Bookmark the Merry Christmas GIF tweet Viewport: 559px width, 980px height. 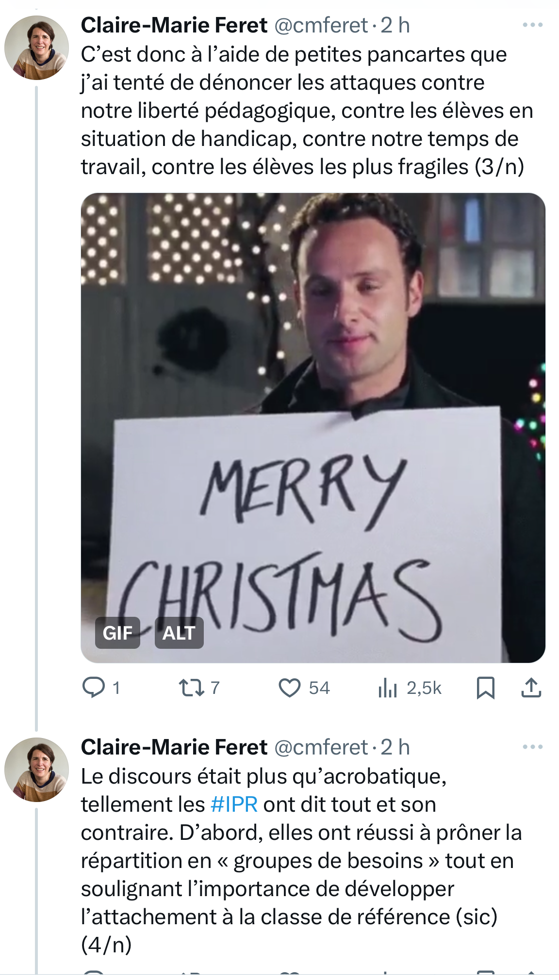click(485, 688)
